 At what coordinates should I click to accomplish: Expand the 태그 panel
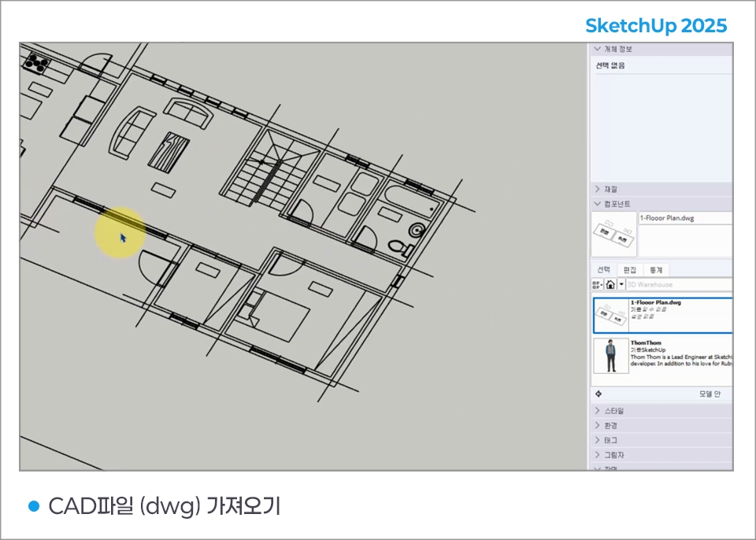(x=661, y=440)
